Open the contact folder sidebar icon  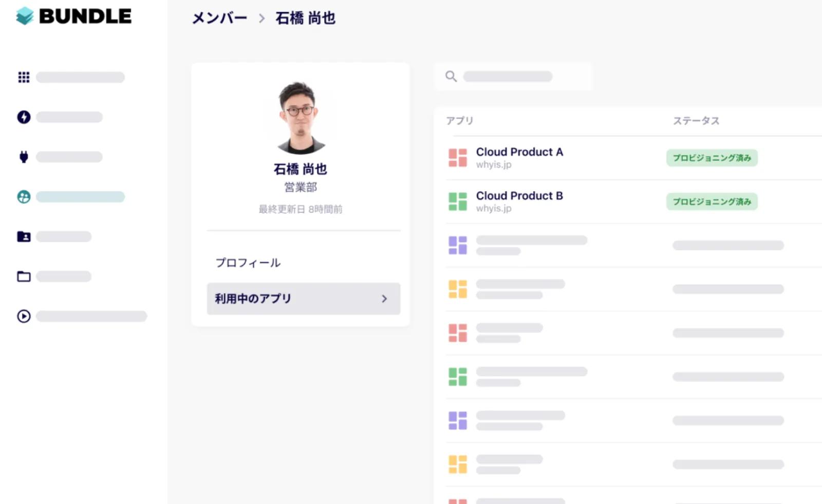[24, 236]
